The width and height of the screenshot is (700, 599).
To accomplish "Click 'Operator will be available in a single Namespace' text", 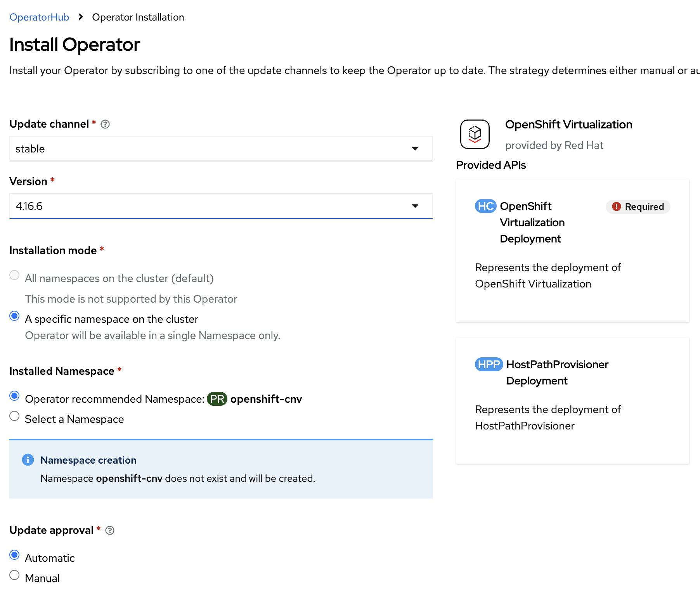I will [x=152, y=335].
